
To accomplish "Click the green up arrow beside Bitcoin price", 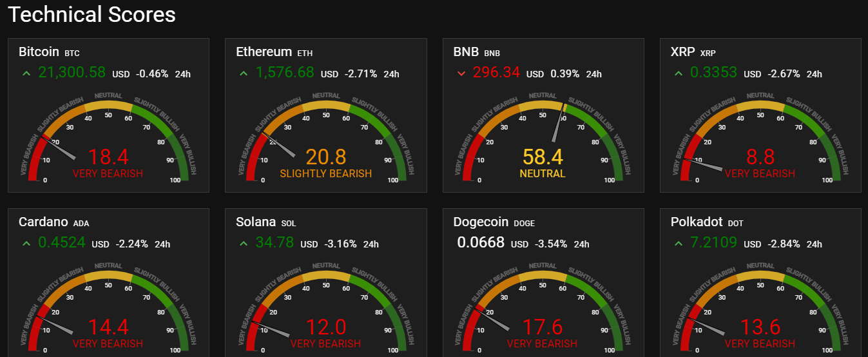I will click(26, 73).
